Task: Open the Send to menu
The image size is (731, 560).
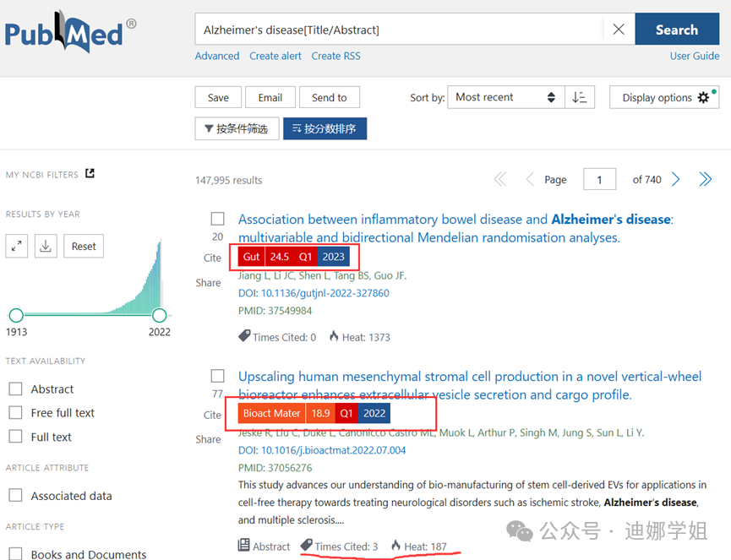Action: 330,97
